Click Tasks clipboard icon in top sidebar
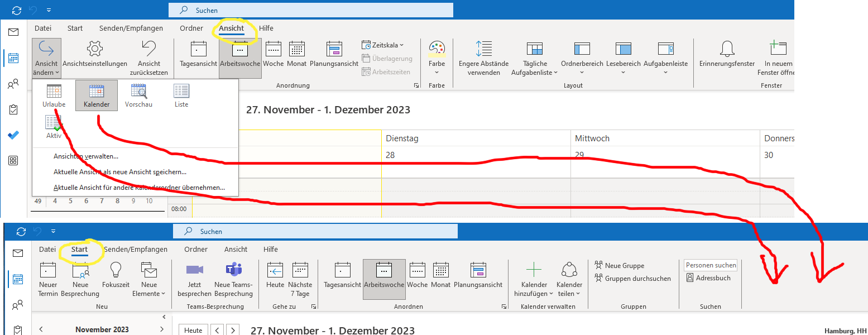This screenshot has height=335, width=868. (x=13, y=110)
